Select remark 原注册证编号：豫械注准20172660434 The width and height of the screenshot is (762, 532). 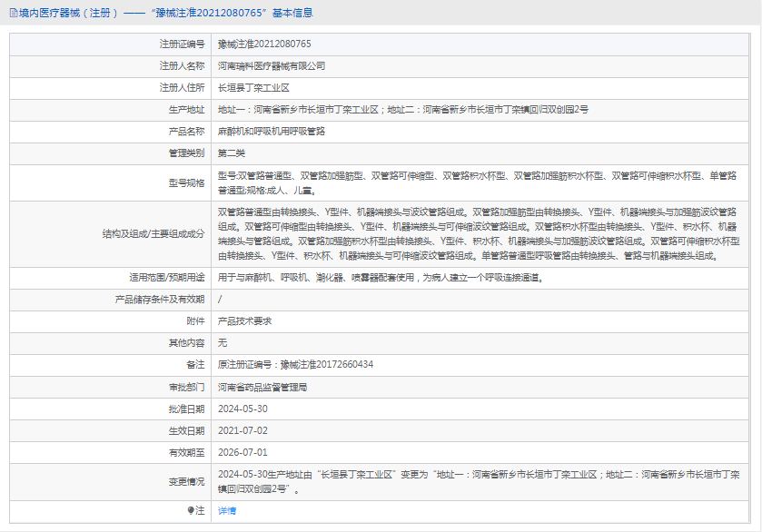(295, 365)
